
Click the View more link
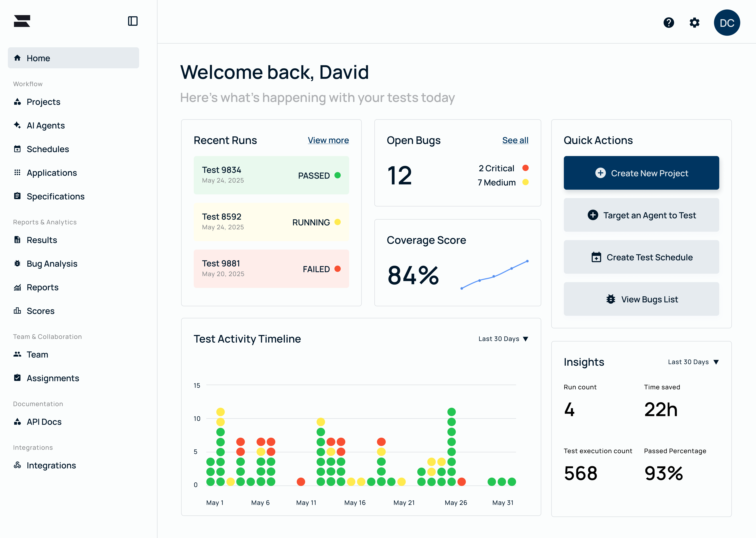pos(328,140)
